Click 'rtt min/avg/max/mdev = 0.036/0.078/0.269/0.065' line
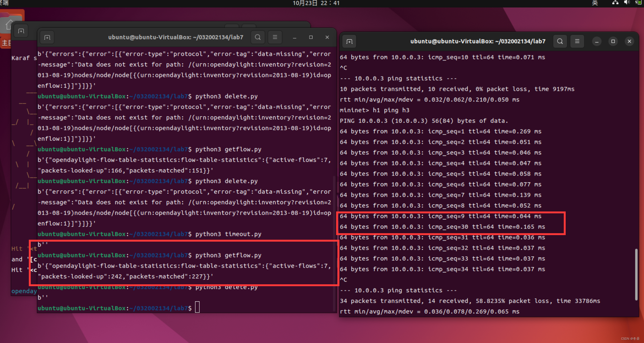This screenshot has width=644, height=343. tap(430, 311)
